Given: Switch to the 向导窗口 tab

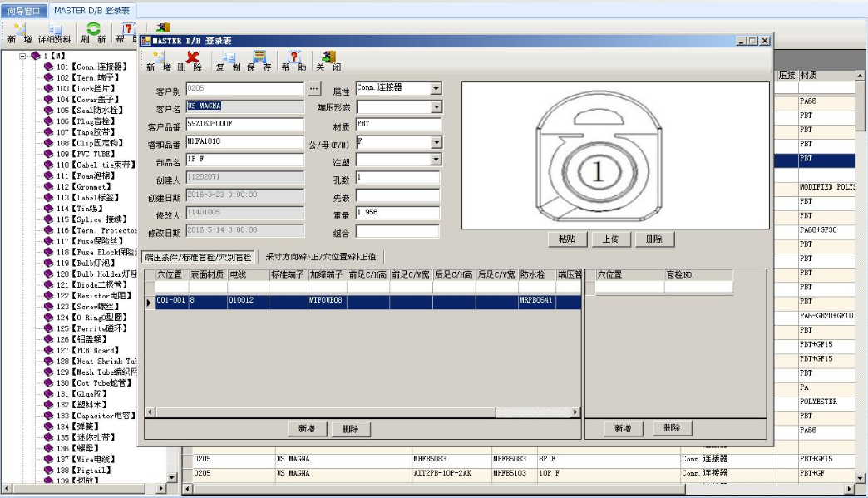Looking at the screenshot, I should coord(24,11).
